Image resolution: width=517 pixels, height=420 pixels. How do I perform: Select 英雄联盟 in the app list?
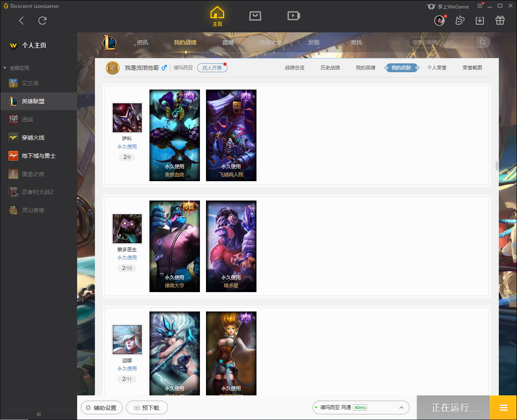pos(38,101)
